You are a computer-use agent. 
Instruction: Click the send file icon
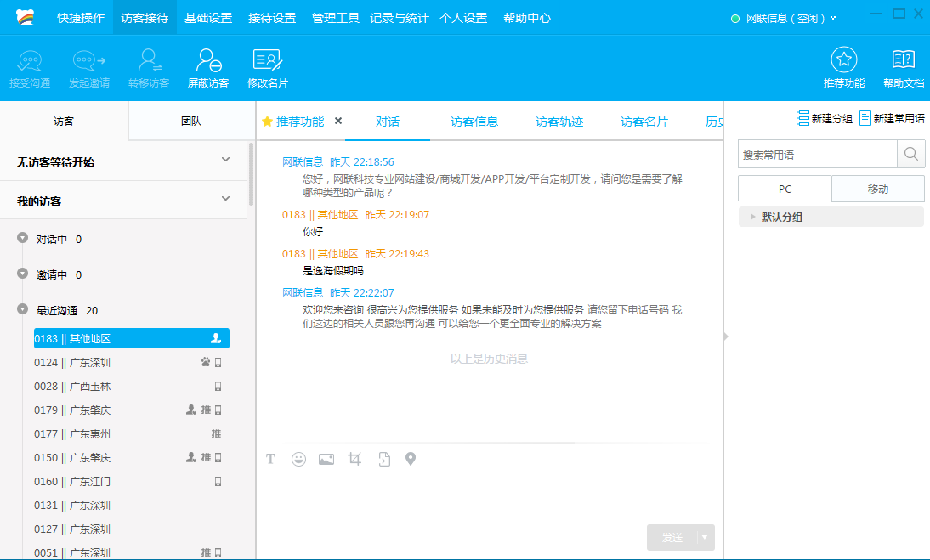tap(383, 459)
